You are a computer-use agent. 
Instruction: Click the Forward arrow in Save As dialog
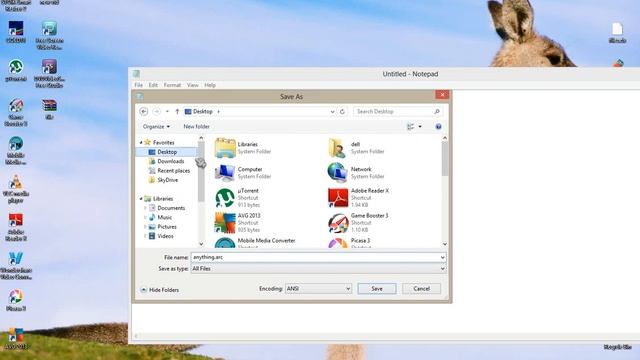pos(156,111)
